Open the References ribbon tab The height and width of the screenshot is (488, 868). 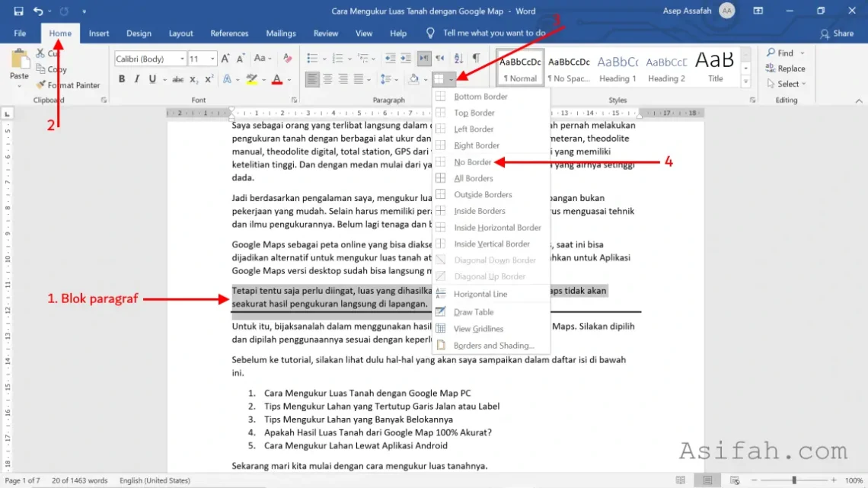(229, 33)
